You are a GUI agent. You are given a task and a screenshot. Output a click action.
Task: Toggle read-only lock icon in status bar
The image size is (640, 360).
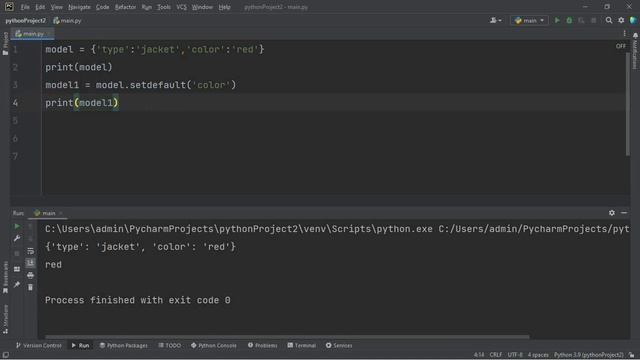point(632,355)
